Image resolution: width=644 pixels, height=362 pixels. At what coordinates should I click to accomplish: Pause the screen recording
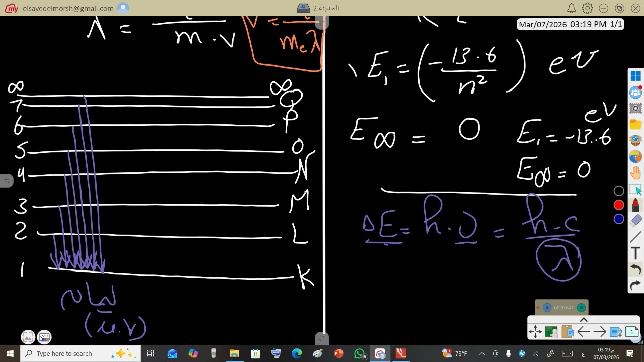pos(547,308)
